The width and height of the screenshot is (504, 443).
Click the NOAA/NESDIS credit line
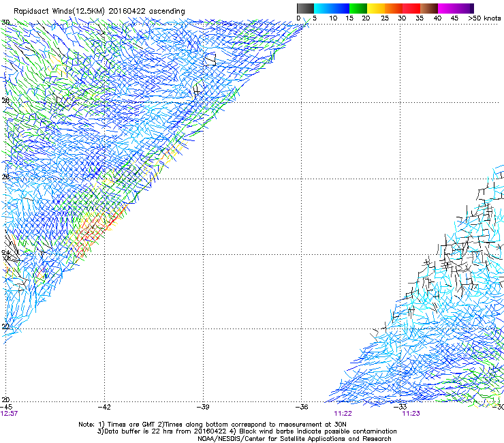click(x=294, y=439)
